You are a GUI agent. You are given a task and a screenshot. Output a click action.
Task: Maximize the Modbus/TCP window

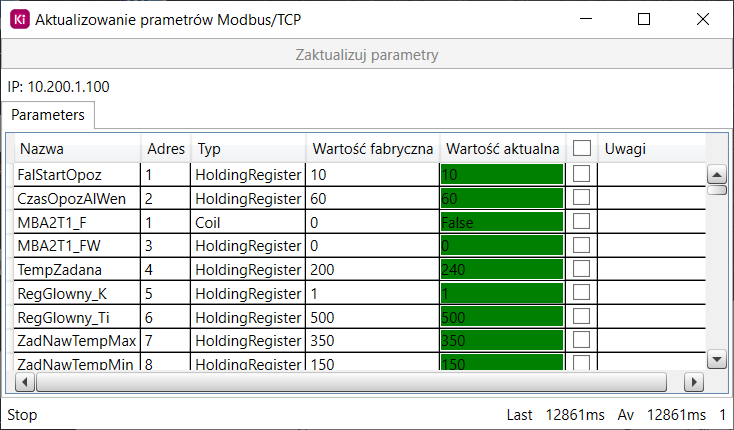click(644, 19)
